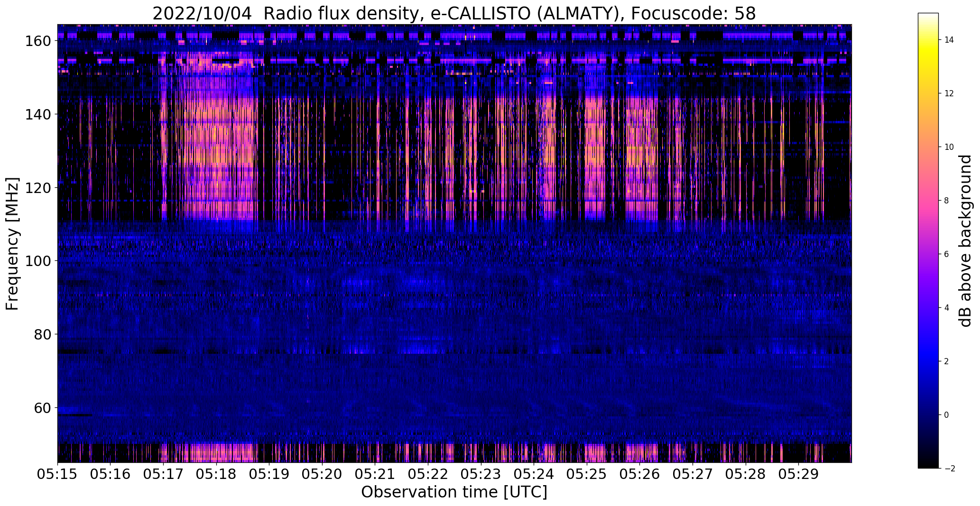
Task: Click the colorbar tick label 0
Action: point(947,415)
